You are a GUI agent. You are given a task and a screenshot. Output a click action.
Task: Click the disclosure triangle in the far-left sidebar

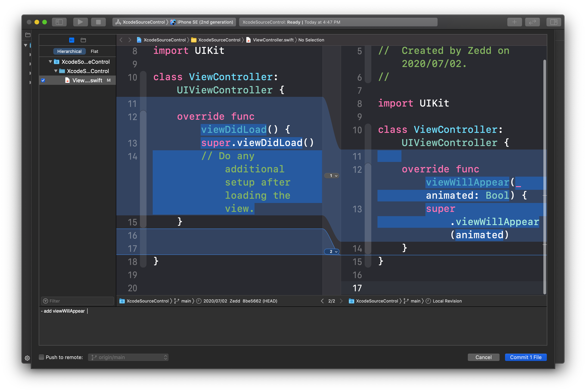click(x=26, y=45)
